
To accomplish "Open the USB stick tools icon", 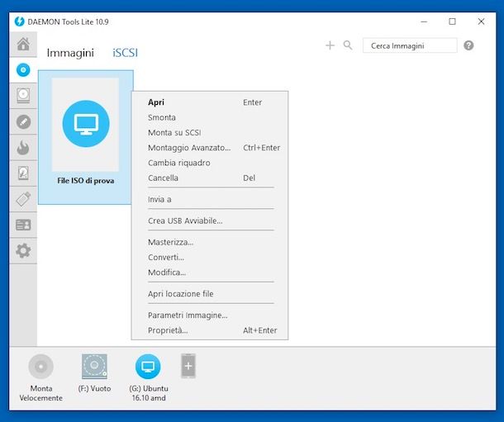I will coord(23,199).
